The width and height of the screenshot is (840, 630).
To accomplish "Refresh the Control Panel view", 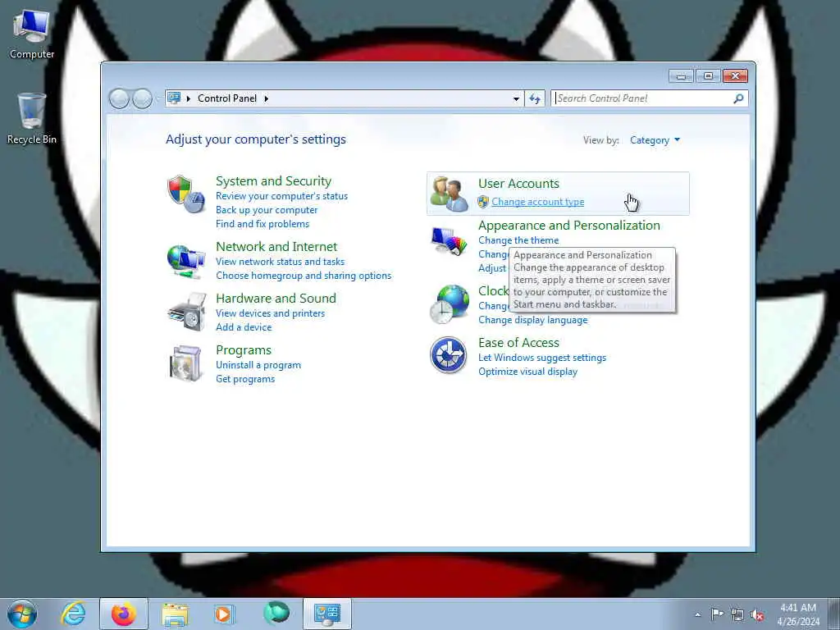I will [535, 98].
